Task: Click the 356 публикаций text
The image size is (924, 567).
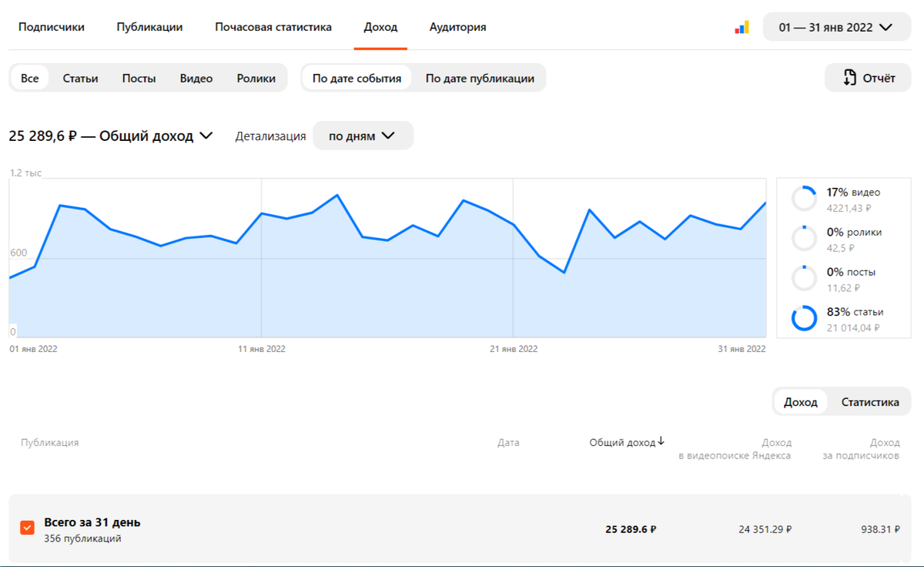Action: pyautogui.click(x=82, y=538)
